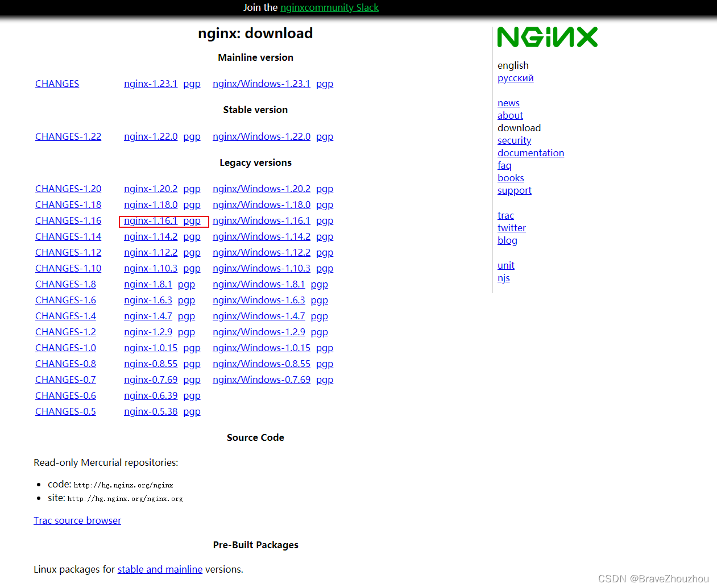The height and width of the screenshot is (588, 717).
Task: Download nginx/Windows-0.7.69
Action: point(262,380)
